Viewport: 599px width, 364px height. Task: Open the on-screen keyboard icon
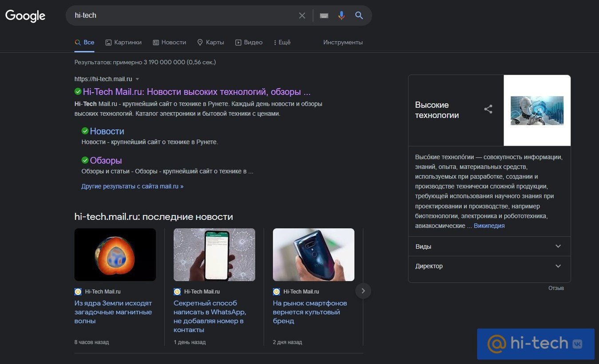[324, 16]
